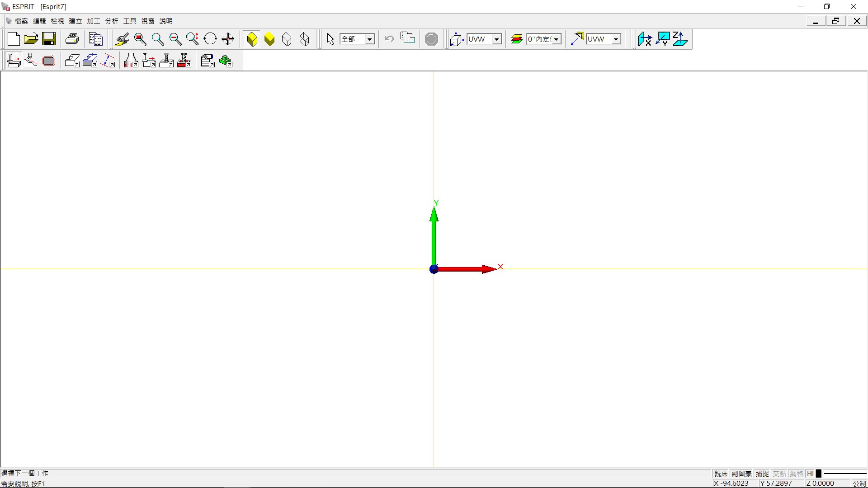Click the 銑床 status bar button

point(721,474)
